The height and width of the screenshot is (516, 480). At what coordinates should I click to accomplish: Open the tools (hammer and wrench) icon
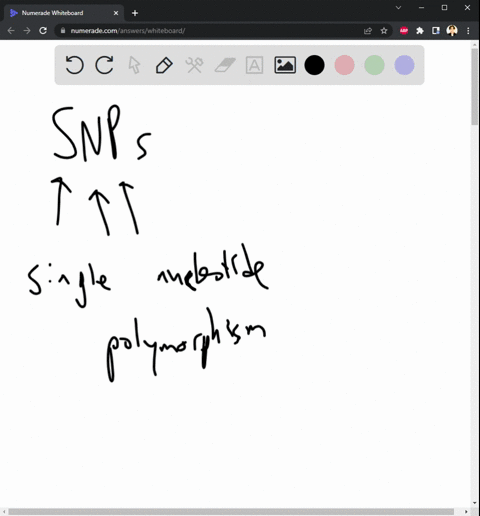[194, 65]
